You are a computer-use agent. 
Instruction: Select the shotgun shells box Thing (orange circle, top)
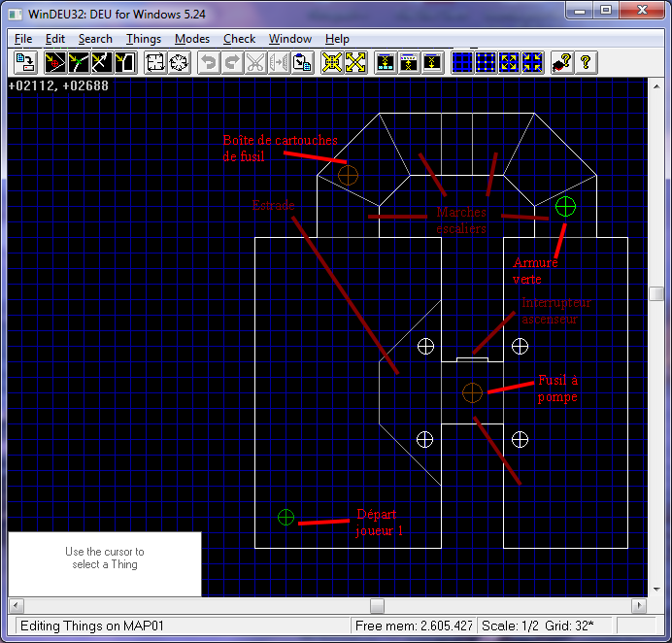(348, 175)
